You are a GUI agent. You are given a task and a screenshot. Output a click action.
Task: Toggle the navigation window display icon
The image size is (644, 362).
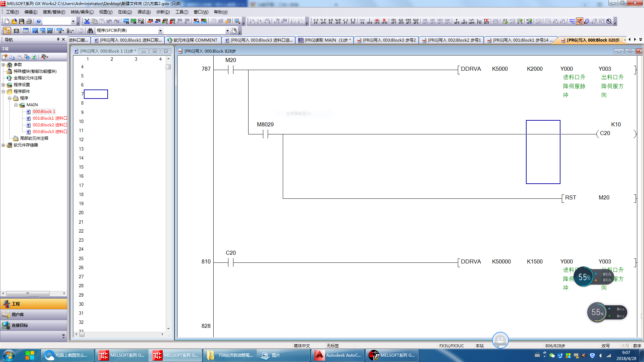click(x=7, y=31)
